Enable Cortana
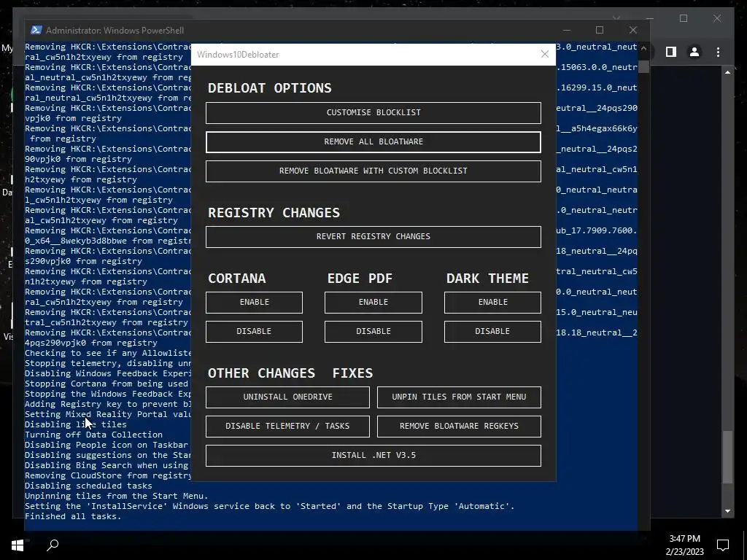 (254, 303)
